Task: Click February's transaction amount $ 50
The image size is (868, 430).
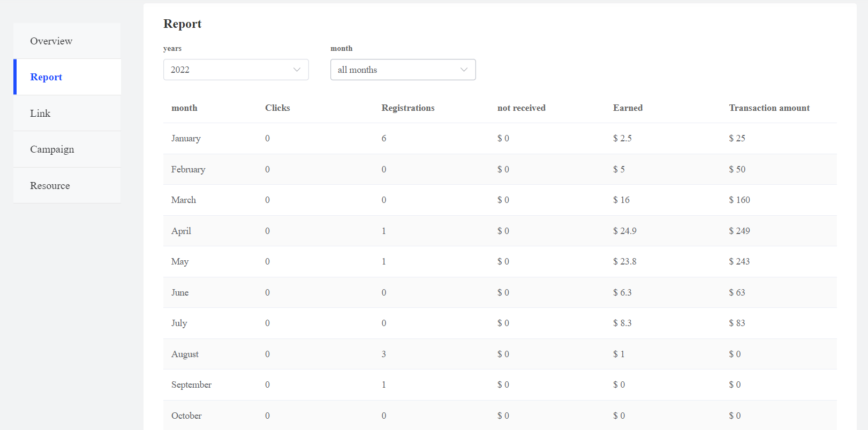Action: [x=737, y=169]
